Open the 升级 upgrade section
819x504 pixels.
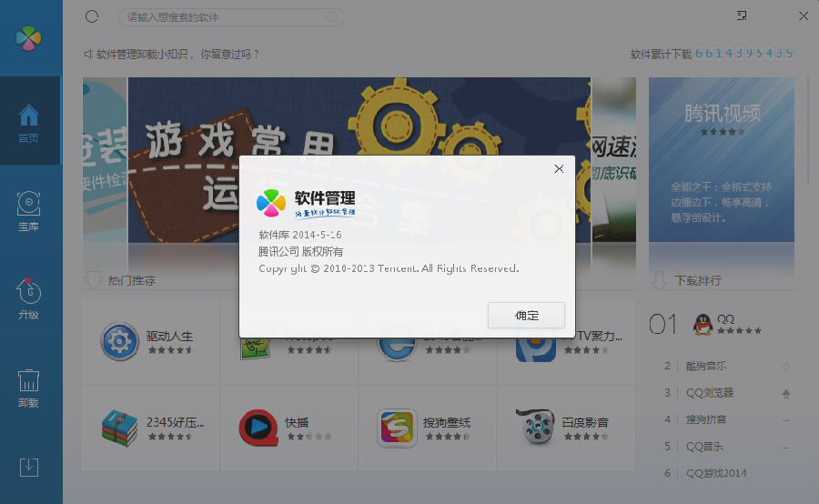tap(29, 298)
